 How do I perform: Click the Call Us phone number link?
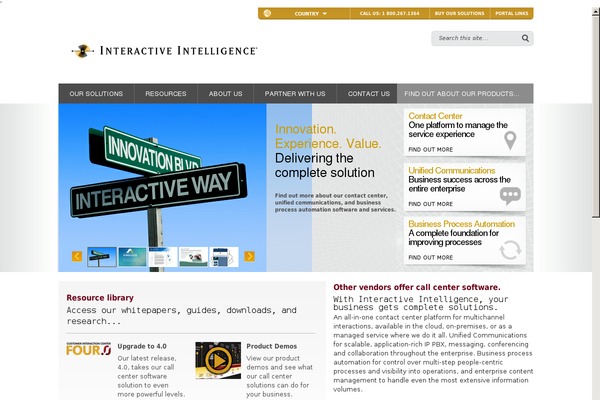click(x=389, y=13)
